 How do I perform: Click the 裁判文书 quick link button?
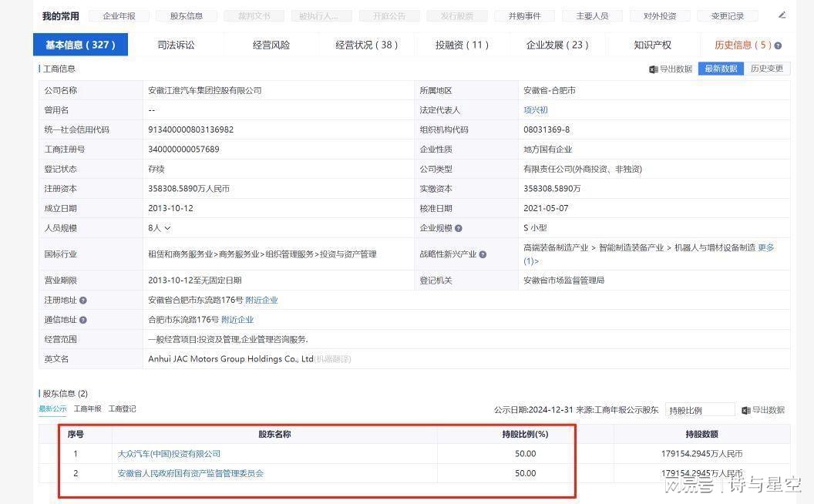pos(254,16)
